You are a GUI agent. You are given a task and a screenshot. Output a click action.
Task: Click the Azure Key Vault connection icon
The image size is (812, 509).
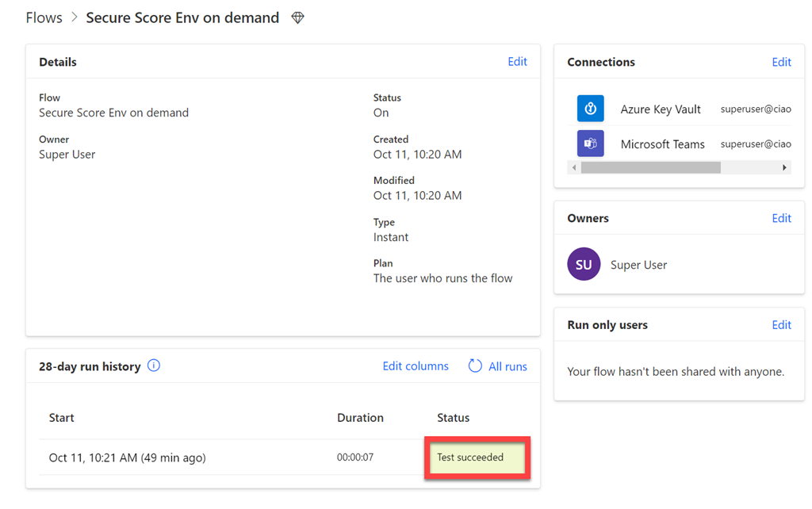590,109
